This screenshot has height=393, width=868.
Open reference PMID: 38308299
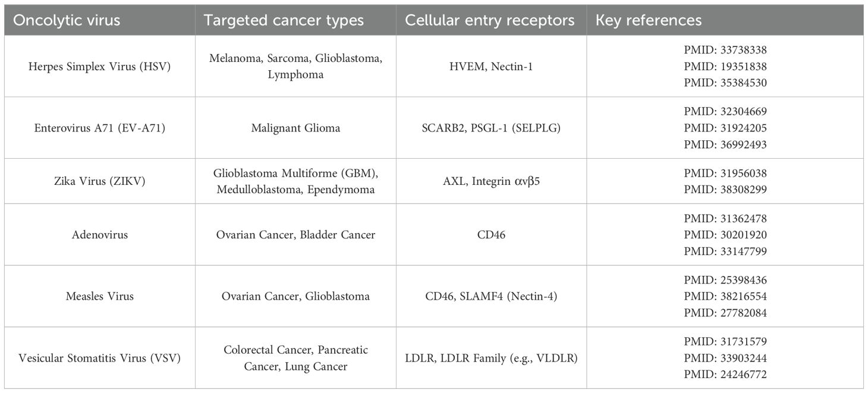tap(725, 190)
